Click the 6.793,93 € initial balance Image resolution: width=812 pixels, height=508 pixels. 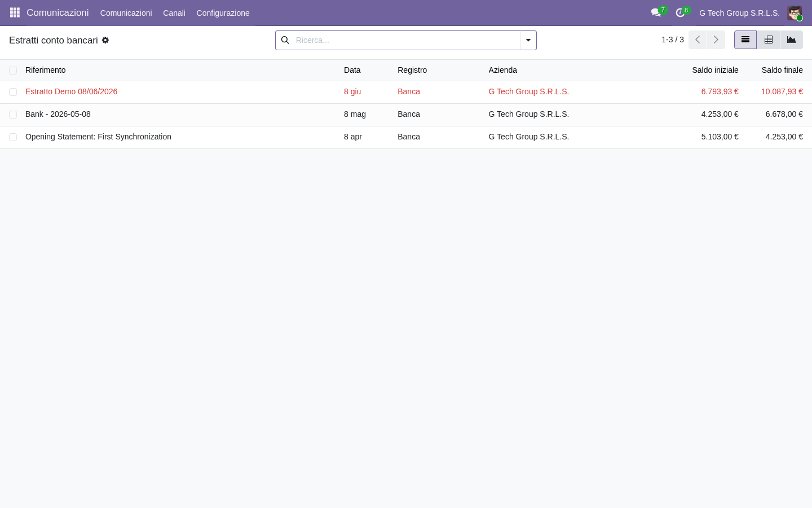pos(720,91)
